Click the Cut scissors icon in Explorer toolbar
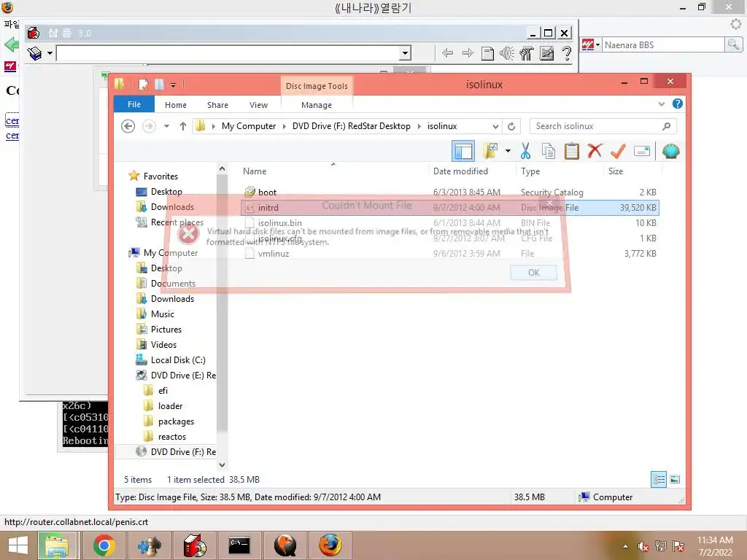 (x=525, y=152)
